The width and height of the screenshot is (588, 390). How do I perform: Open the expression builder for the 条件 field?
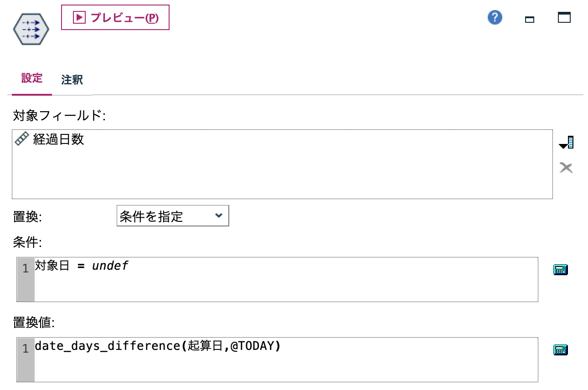coord(561,270)
